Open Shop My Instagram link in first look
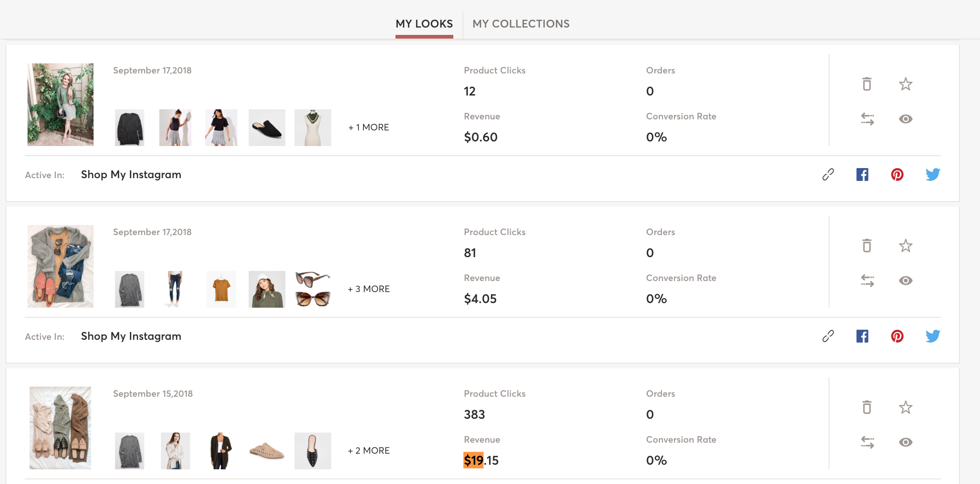 point(131,175)
